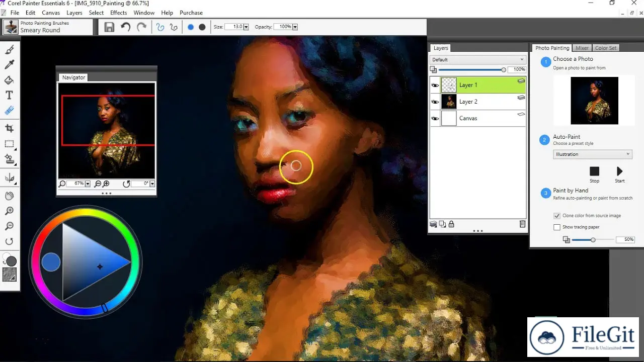Switch to the Color Set tab
This screenshot has height=362, width=644.
(605, 48)
